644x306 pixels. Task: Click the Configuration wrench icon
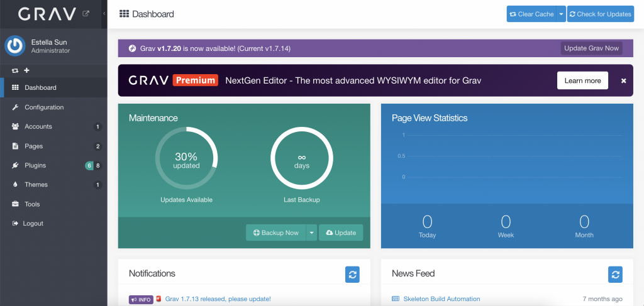pos(15,107)
